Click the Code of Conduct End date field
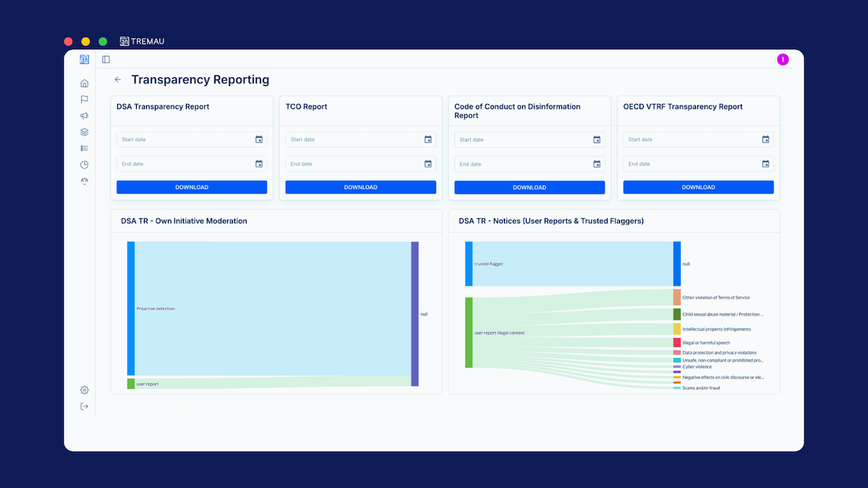 (x=521, y=164)
